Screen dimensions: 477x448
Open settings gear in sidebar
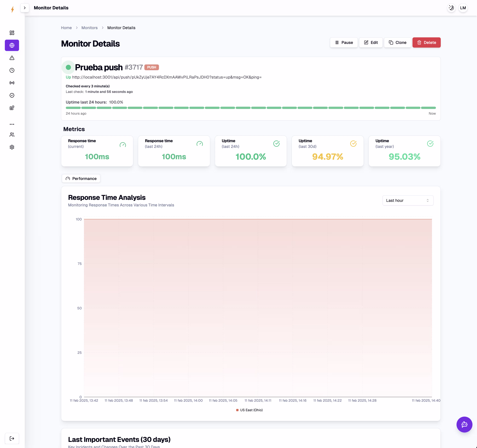(x=12, y=147)
